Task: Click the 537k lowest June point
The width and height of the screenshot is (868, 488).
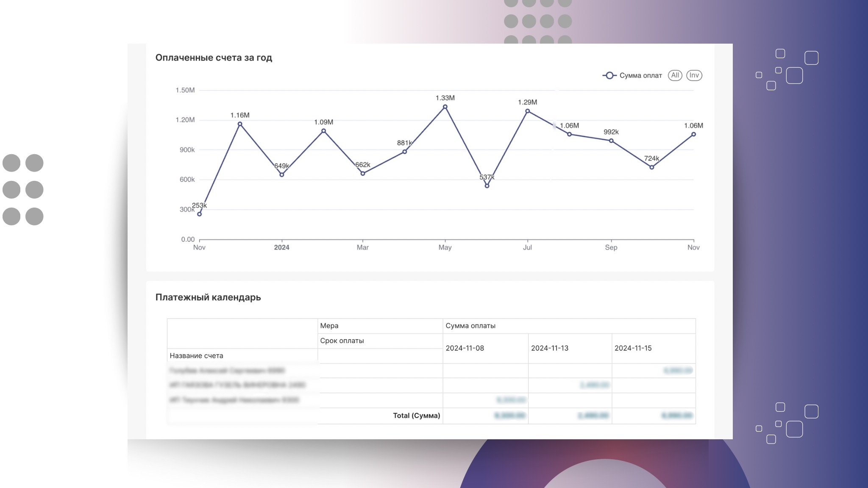Action: tap(487, 186)
